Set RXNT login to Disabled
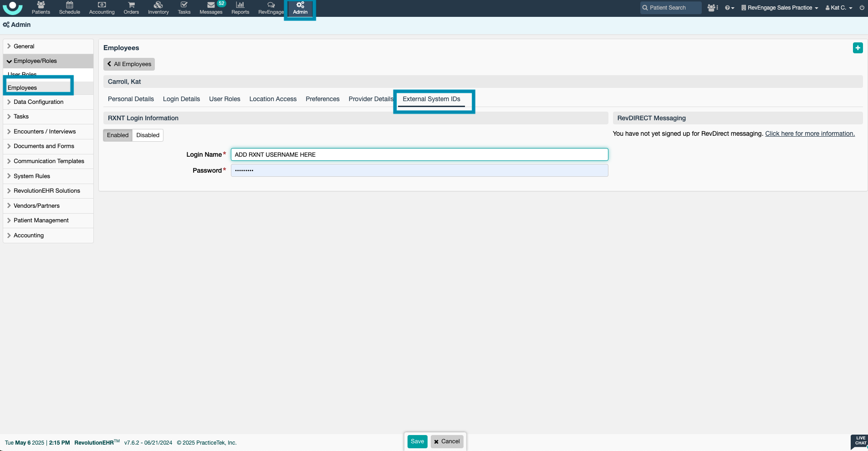The image size is (868, 451). click(148, 135)
